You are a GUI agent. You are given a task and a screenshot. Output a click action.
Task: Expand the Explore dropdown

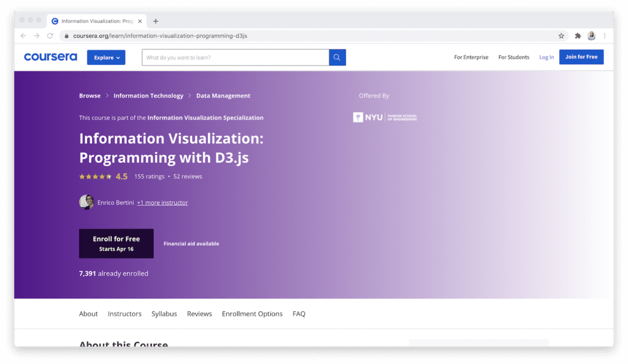(106, 58)
